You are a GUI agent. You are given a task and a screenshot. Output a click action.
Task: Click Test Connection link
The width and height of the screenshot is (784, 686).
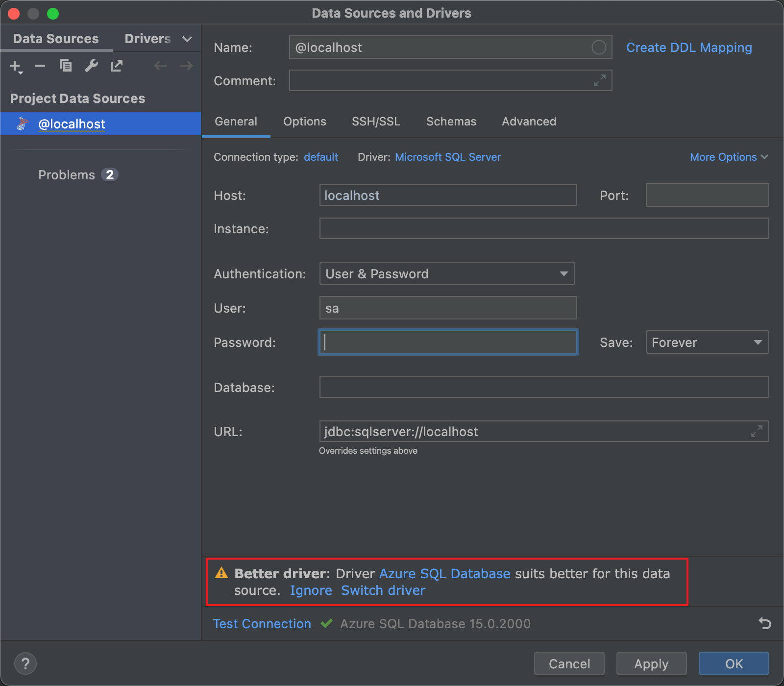coord(262,624)
